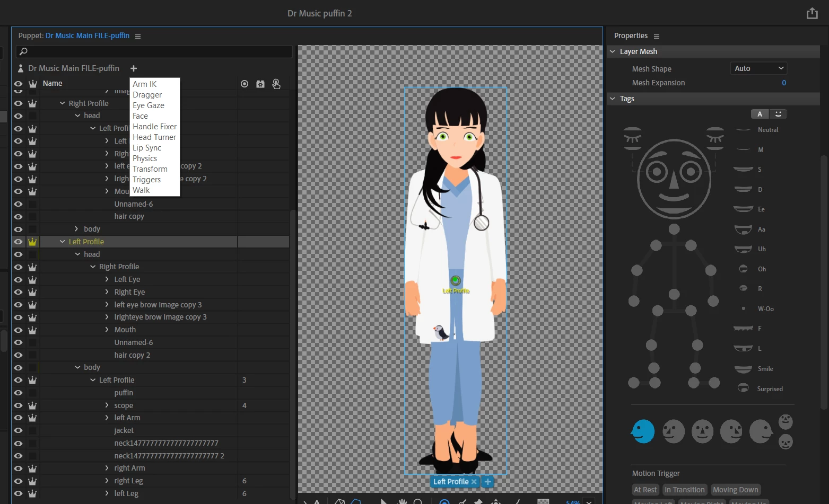Select the downward head view icon
The width and height of the screenshot is (829, 504).
coord(786,441)
